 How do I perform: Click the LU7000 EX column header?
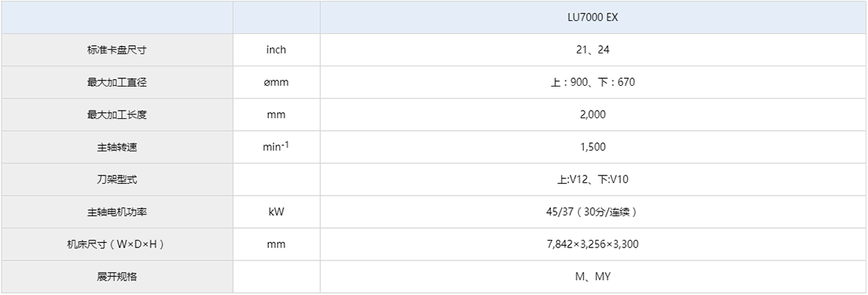(593, 17)
